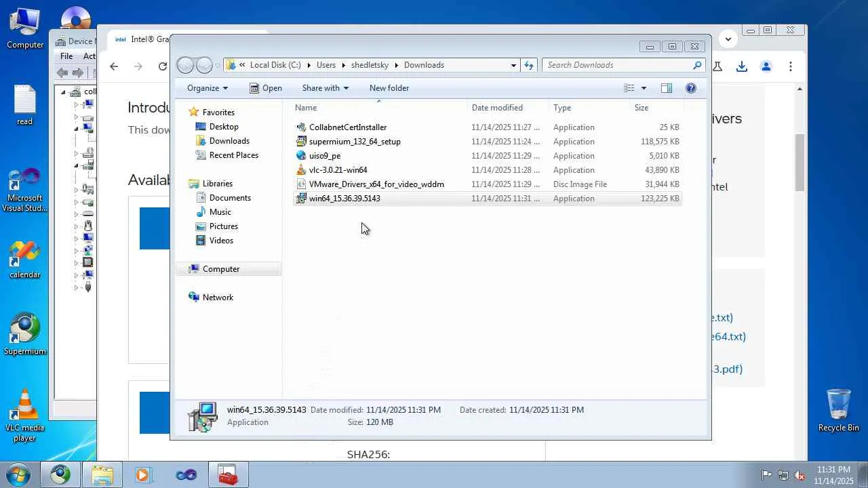Open the view options dropdown arrow
This screenshot has height=488, width=868.
coord(644,88)
